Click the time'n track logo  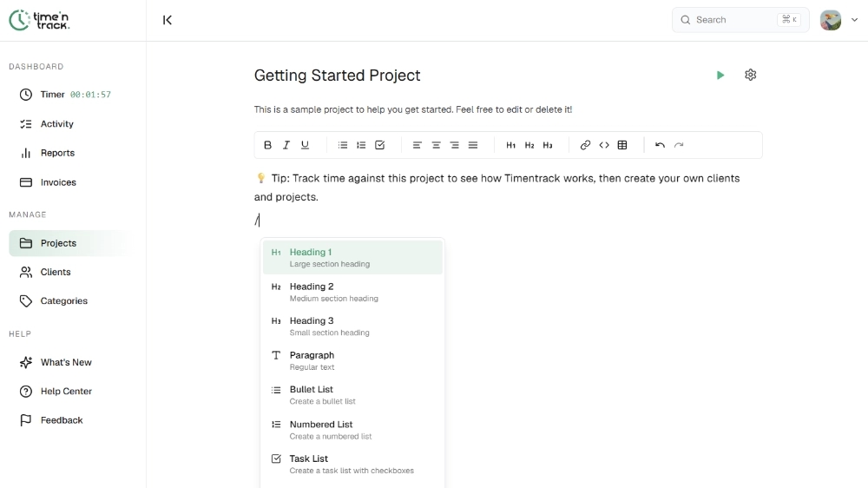point(39,20)
